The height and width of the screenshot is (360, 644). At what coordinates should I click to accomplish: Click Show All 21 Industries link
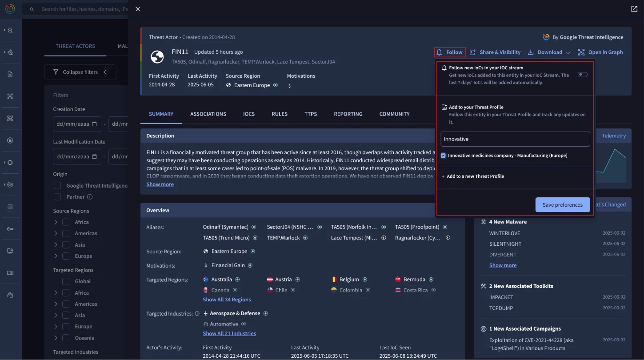pyautogui.click(x=229, y=333)
